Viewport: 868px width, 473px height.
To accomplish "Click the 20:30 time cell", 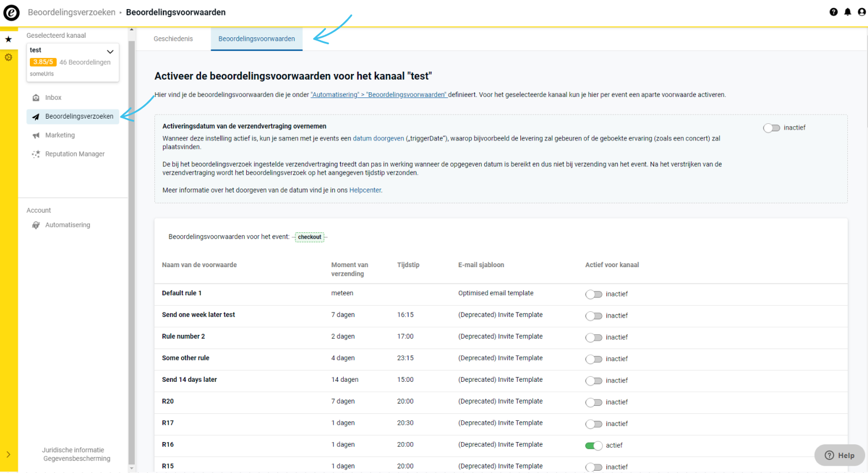I will click(x=405, y=423).
